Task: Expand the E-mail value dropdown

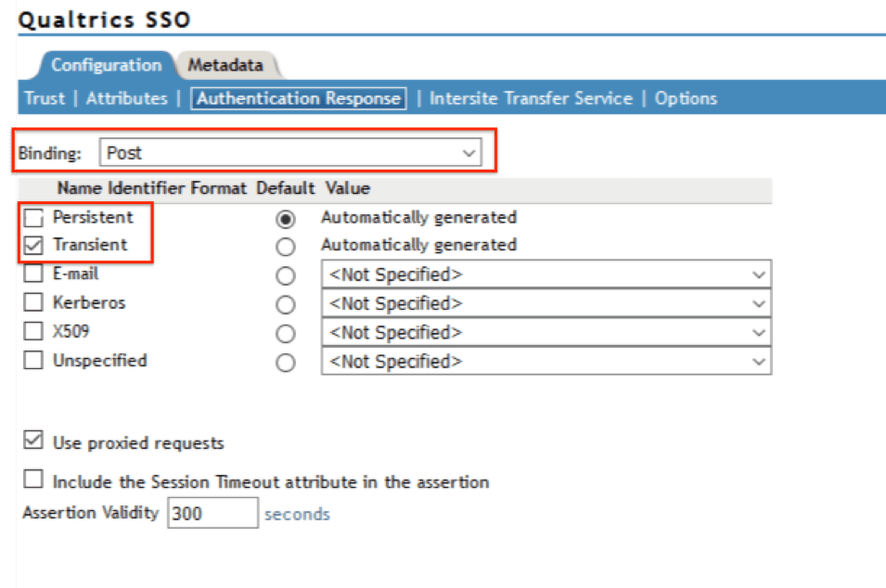Action: (757, 274)
